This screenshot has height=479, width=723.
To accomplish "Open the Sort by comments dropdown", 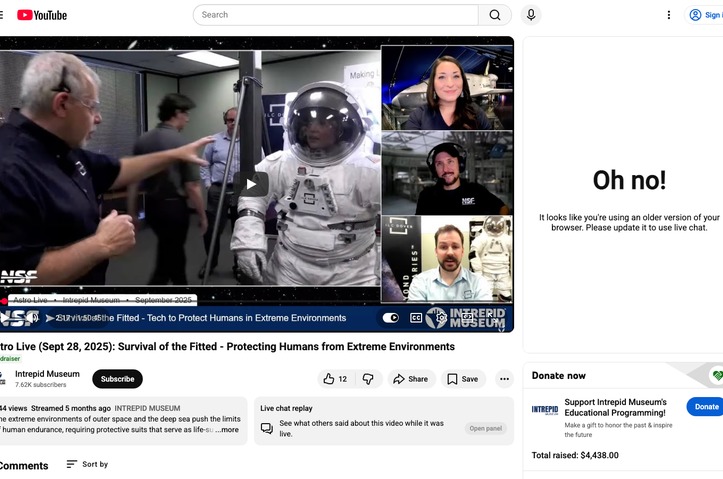I will coord(87,464).
